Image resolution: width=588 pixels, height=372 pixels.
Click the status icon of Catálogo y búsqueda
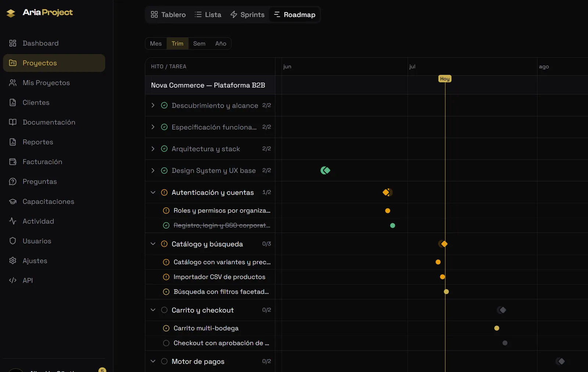coord(164,244)
